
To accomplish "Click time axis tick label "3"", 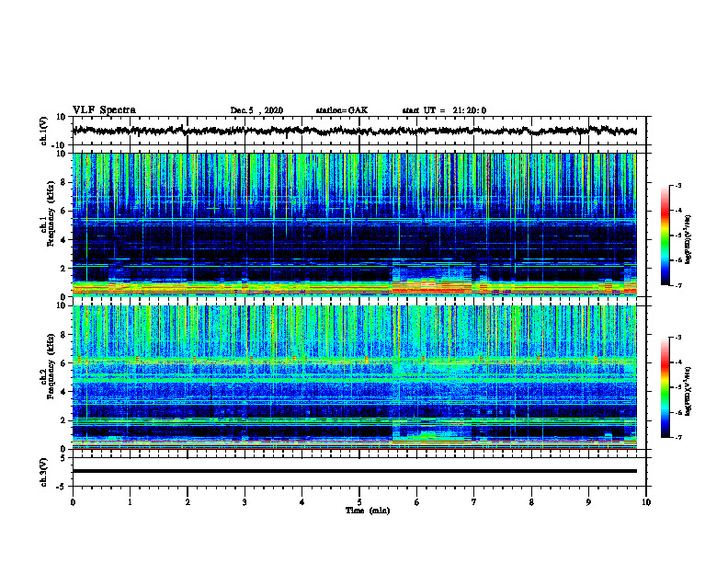I will pyautogui.click(x=245, y=502).
